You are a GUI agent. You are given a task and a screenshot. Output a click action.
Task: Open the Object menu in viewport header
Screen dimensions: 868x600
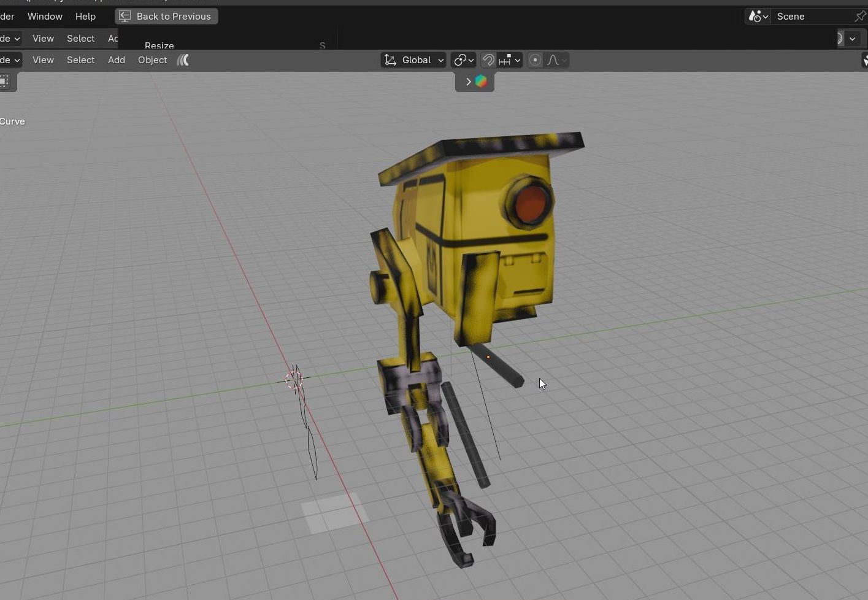[152, 60]
